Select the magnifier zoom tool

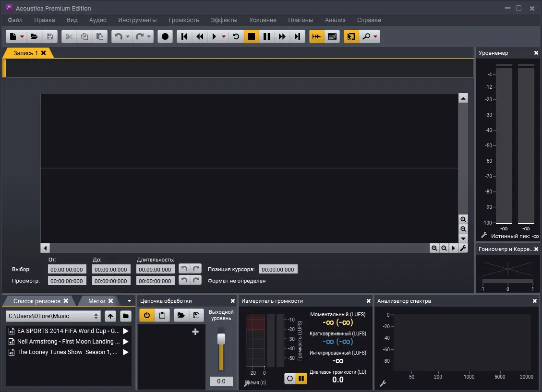[366, 36]
